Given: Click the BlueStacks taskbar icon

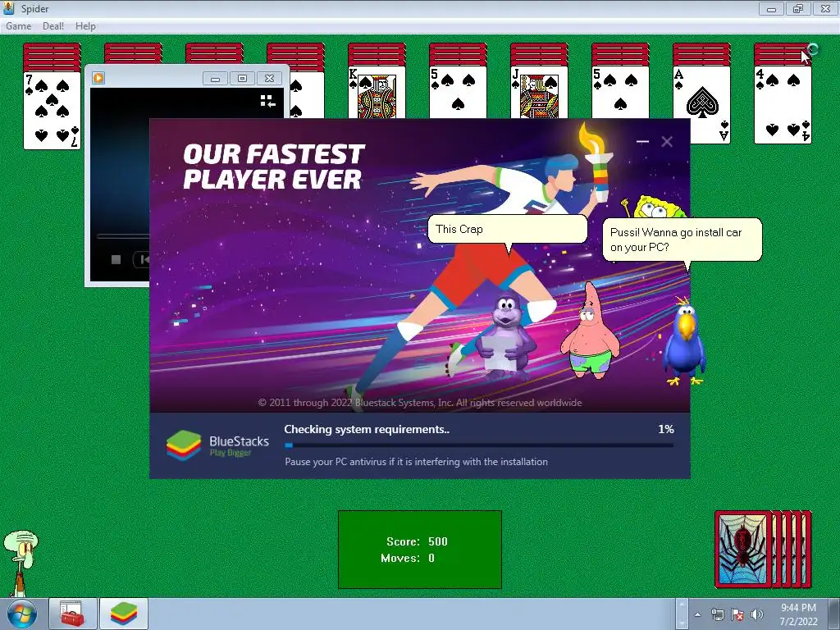Looking at the screenshot, I should click(x=124, y=614).
